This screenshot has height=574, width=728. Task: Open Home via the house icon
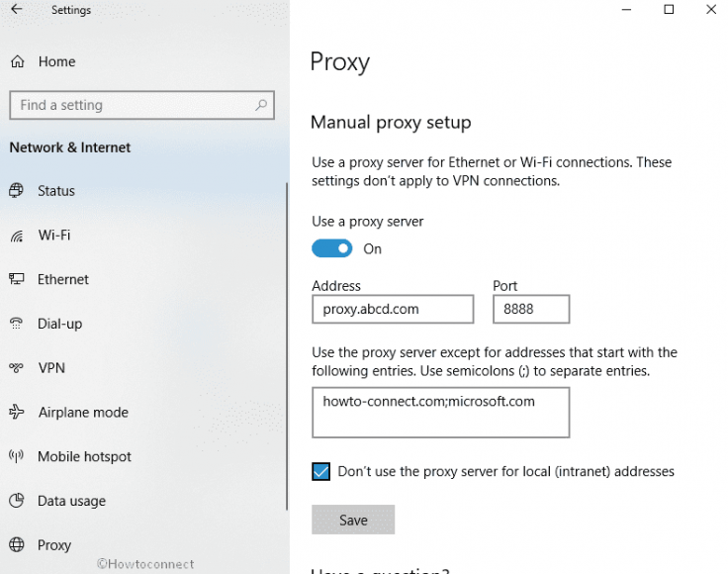click(18, 61)
